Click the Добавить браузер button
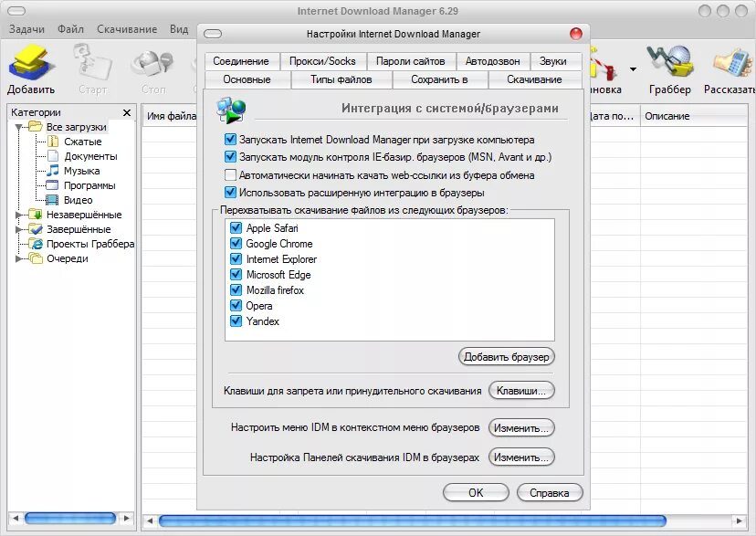The width and height of the screenshot is (756, 536). click(506, 357)
